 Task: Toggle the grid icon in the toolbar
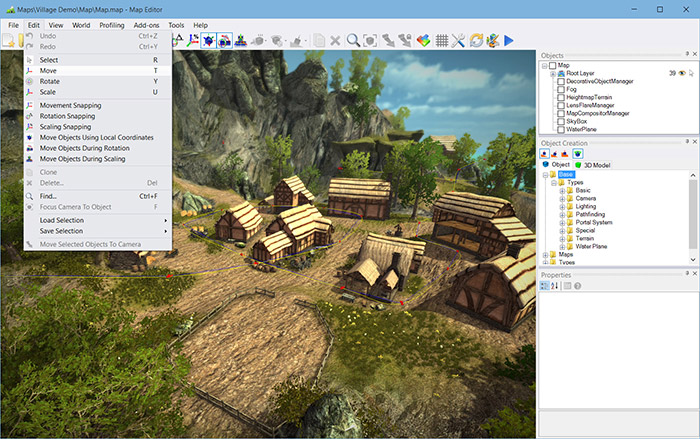442,41
